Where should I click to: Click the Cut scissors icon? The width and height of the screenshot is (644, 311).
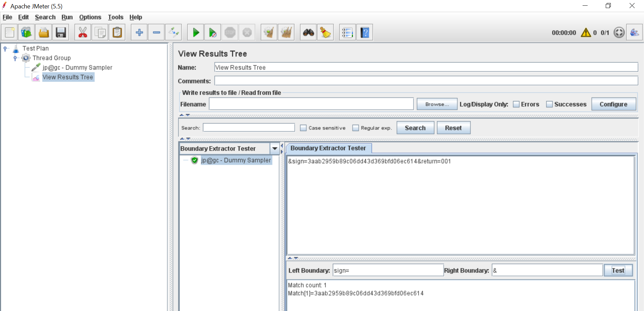click(x=83, y=33)
